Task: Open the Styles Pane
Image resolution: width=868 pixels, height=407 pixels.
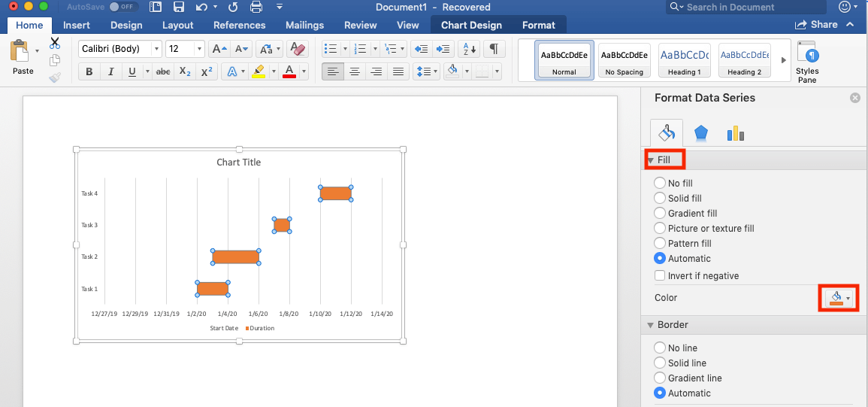Action: pos(807,61)
